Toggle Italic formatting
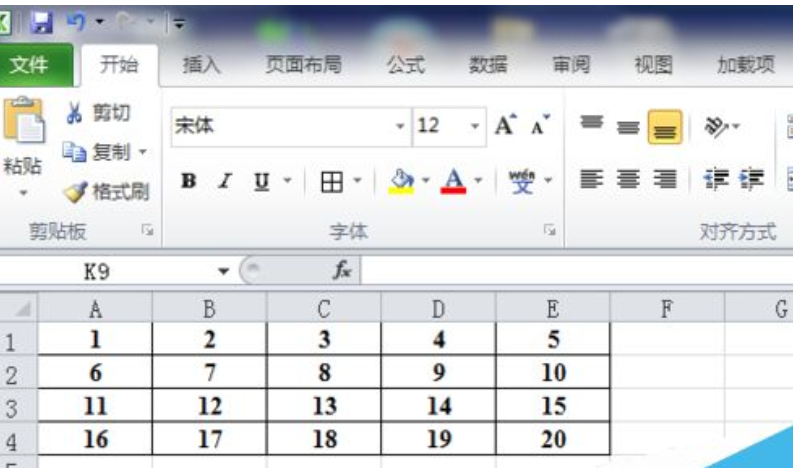This screenshot has width=793, height=468. click(x=225, y=180)
